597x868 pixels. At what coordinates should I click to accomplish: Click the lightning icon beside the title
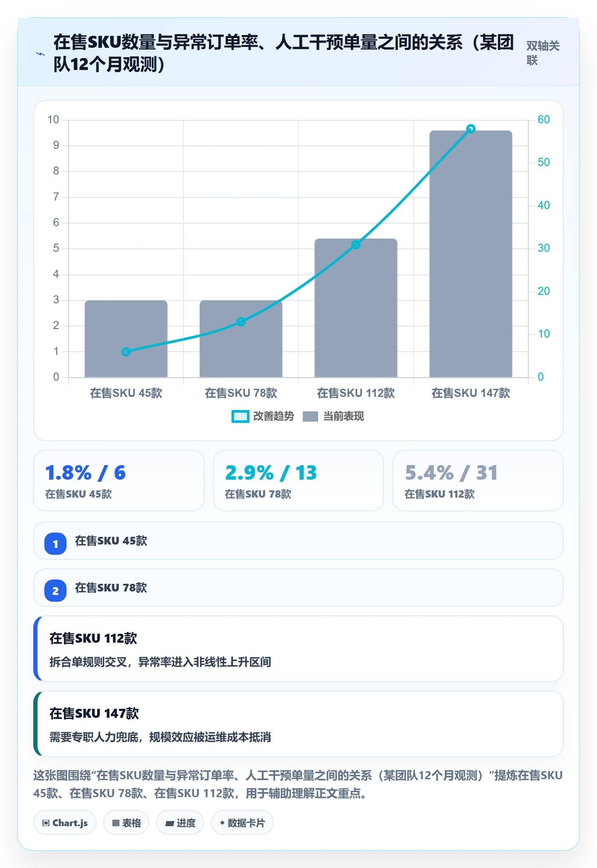click(41, 54)
